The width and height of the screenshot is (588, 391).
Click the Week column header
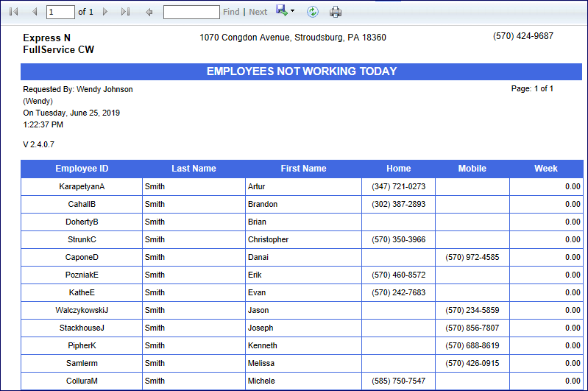(546, 169)
